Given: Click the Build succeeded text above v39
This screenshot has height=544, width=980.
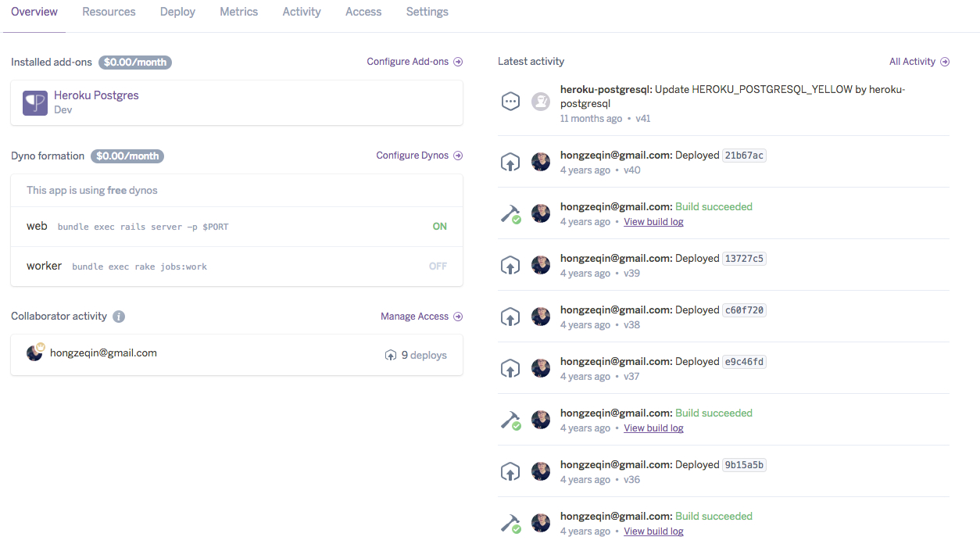Looking at the screenshot, I should (714, 207).
